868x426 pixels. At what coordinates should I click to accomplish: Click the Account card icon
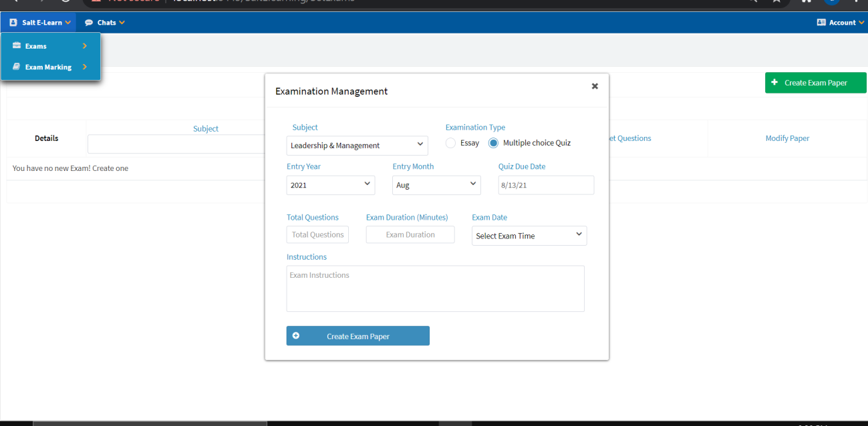tap(821, 23)
